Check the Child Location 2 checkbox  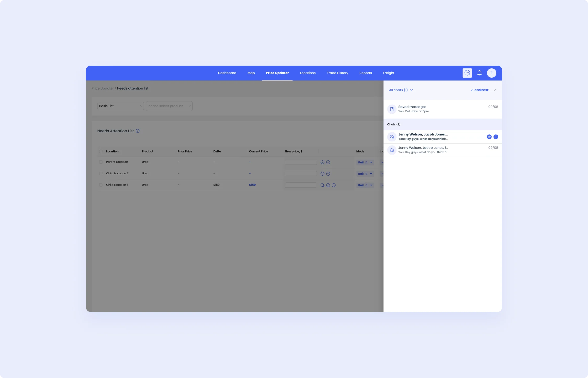point(101,174)
